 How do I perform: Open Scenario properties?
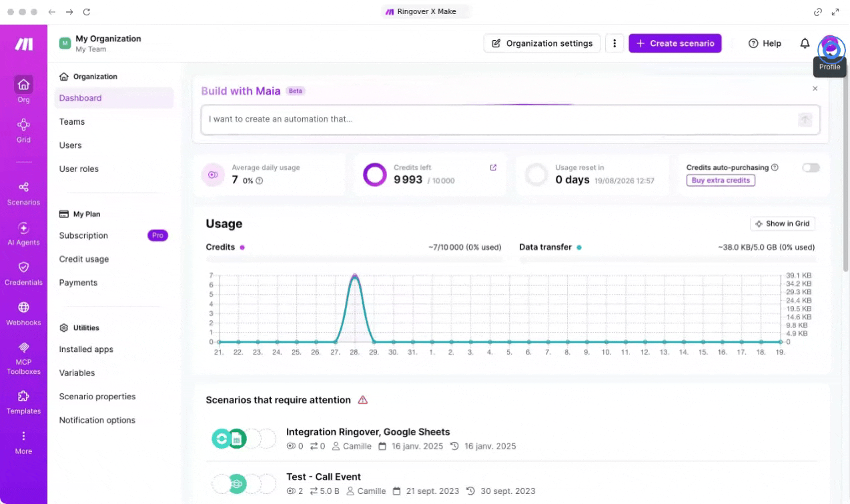[97, 397]
